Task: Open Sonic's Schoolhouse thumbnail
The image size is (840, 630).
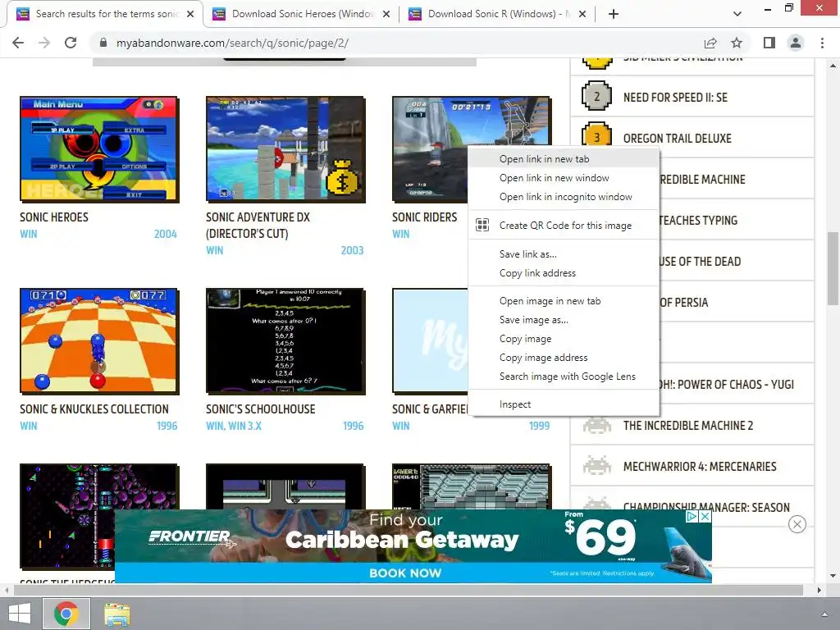Action: pos(285,340)
